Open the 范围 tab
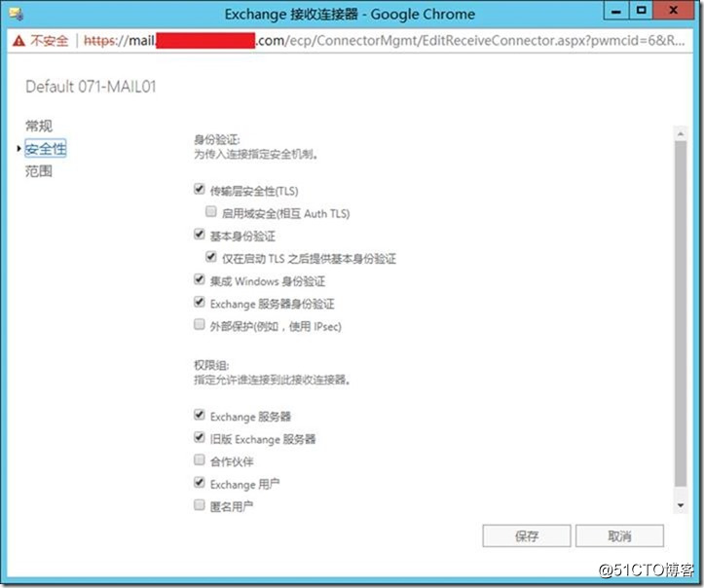704x588 pixels. point(39,171)
